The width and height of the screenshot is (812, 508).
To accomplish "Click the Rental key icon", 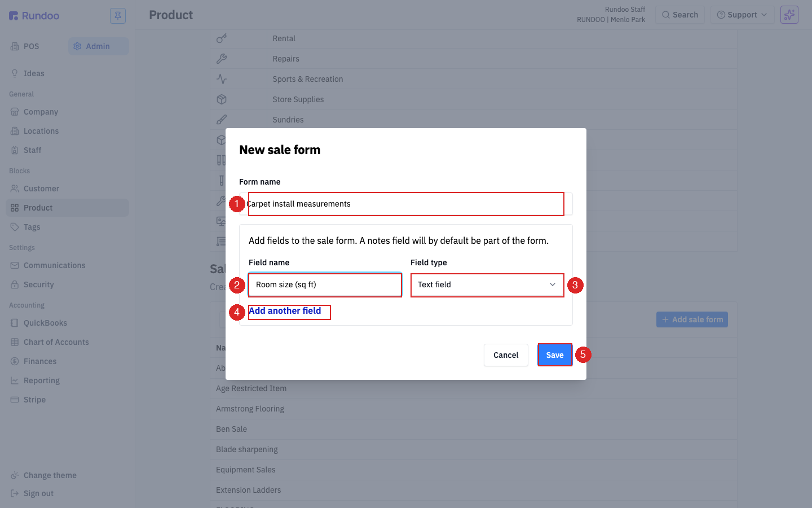I will [x=222, y=38].
